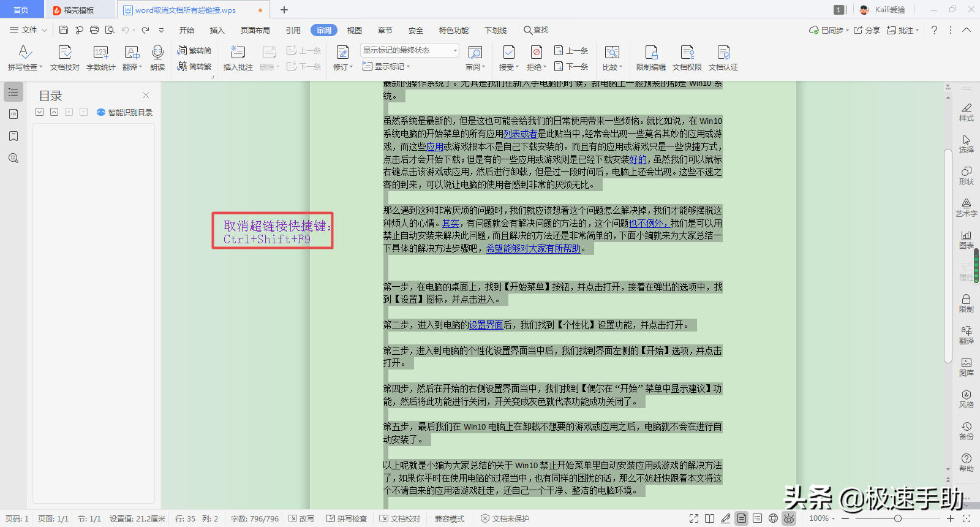Print the document with the printer icon
Screen dimensions: 980x527
click(94, 30)
